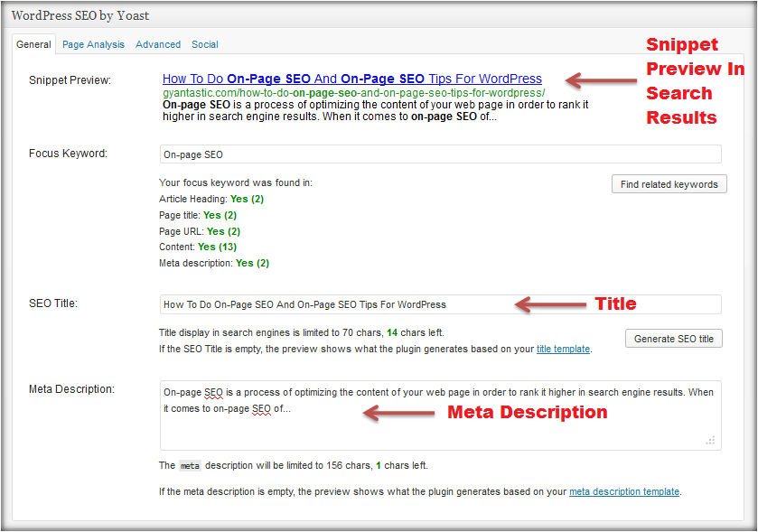Click the '14 chars left' title counter text
The image size is (758, 532).
416,332
